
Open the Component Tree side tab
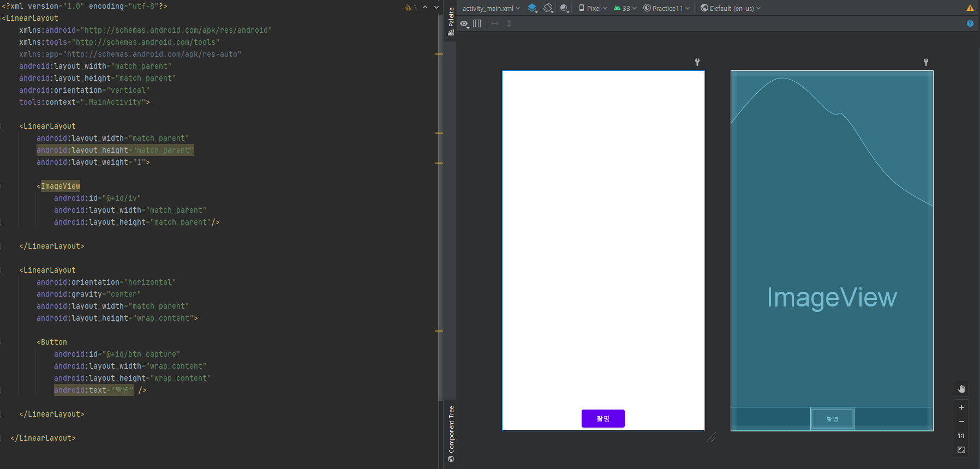click(x=451, y=434)
